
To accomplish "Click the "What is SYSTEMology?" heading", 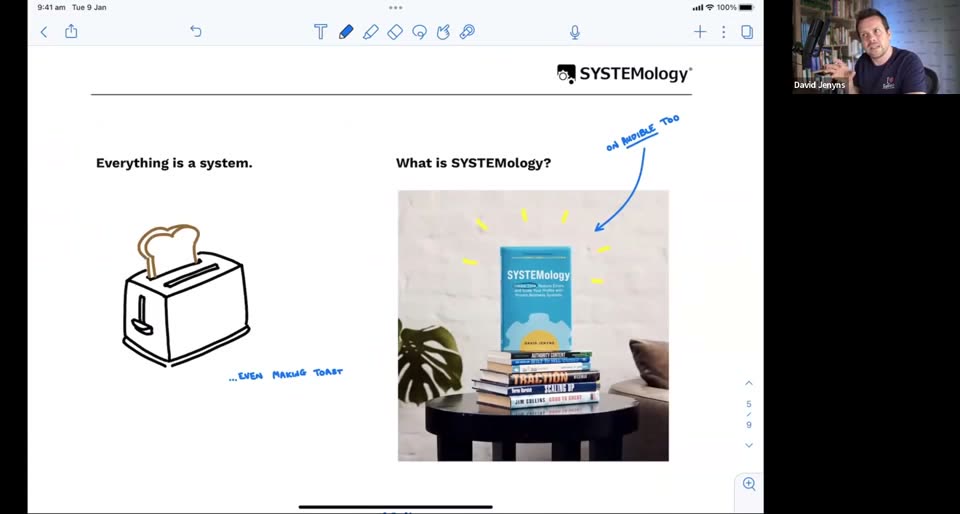I will coord(473,163).
